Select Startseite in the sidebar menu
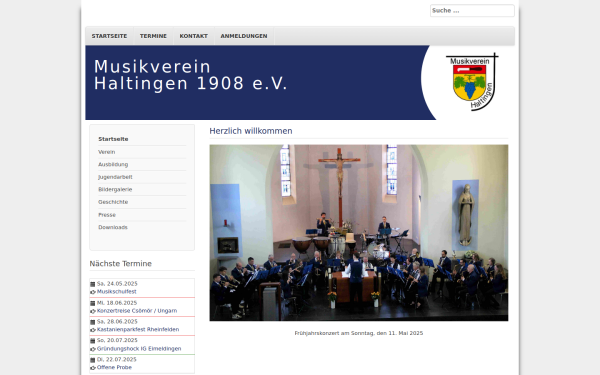Image resolution: width=600 pixels, height=375 pixels. [113, 139]
